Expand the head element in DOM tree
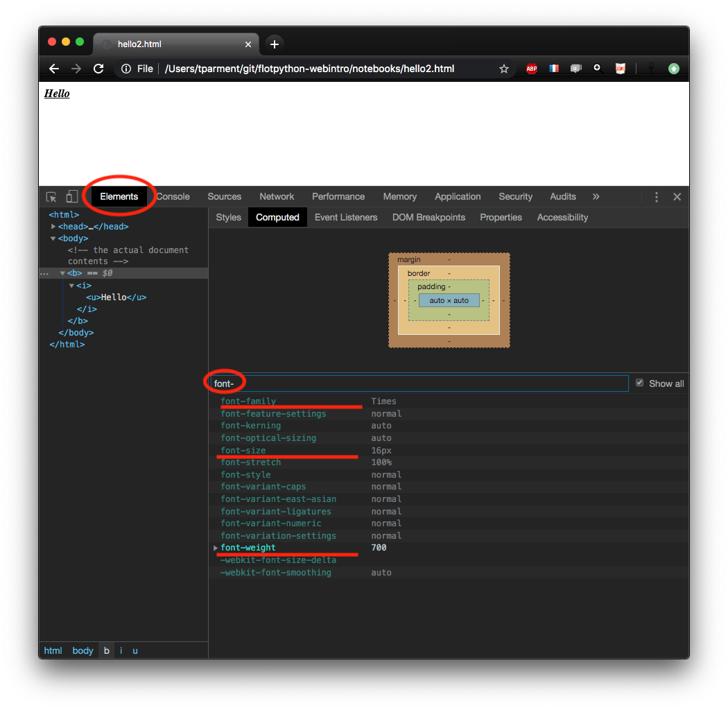 (53, 226)
